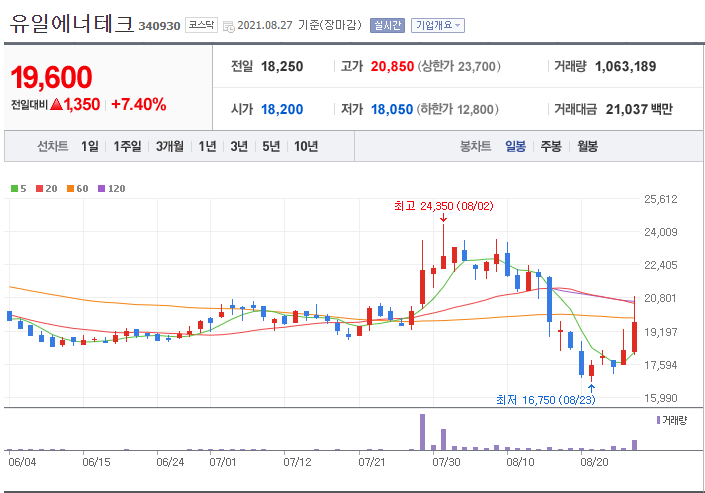Screen dimensions: 705x493
Task: Click the 시가 value 18,200
Action: tap(282, 109)
